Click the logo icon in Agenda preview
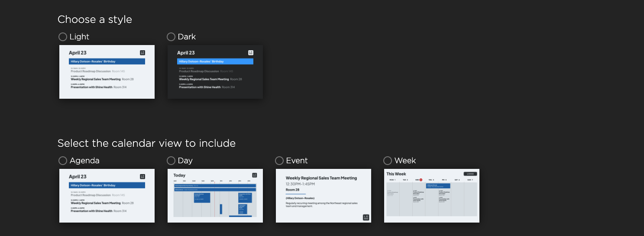Viewport: 644px width, 236px height. pos(142,177)
